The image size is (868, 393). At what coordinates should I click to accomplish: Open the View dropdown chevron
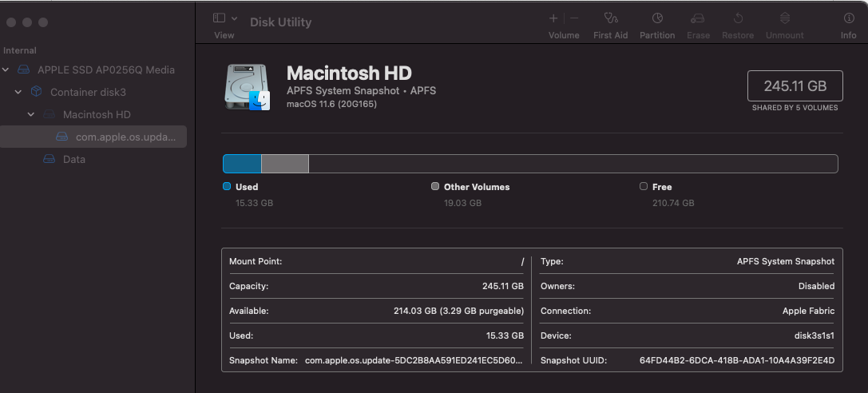click(234, 18)
